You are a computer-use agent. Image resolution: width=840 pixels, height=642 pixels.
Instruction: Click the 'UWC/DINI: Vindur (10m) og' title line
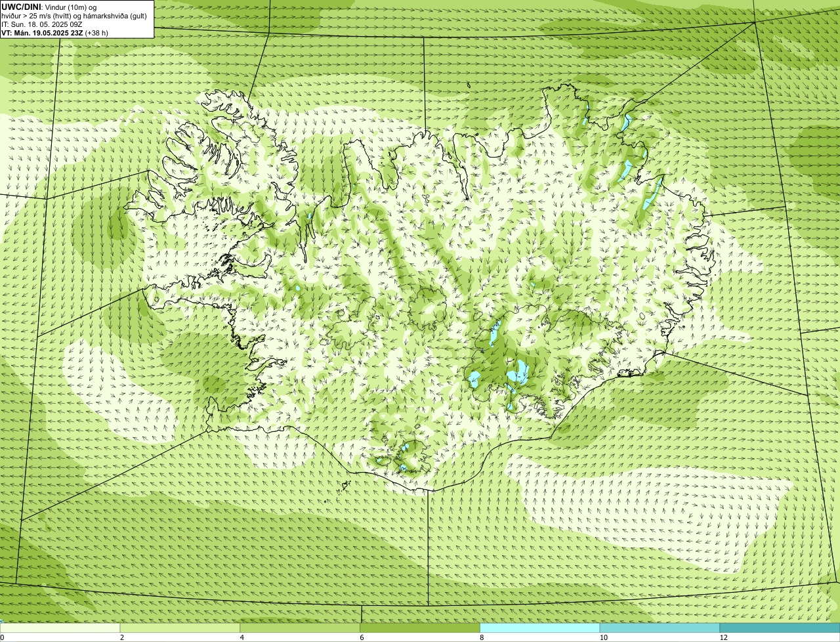pyautogui.click(x=49, y=7)
